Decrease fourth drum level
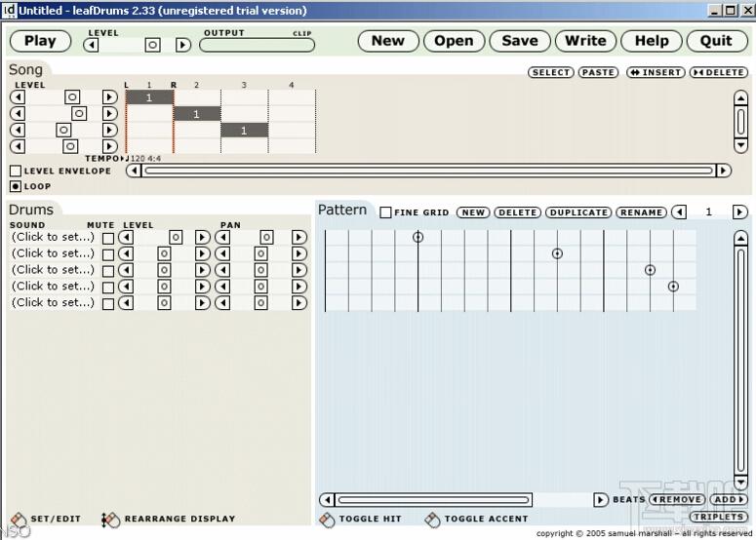This screenshot has height=540, width=756. click(126, 287)
